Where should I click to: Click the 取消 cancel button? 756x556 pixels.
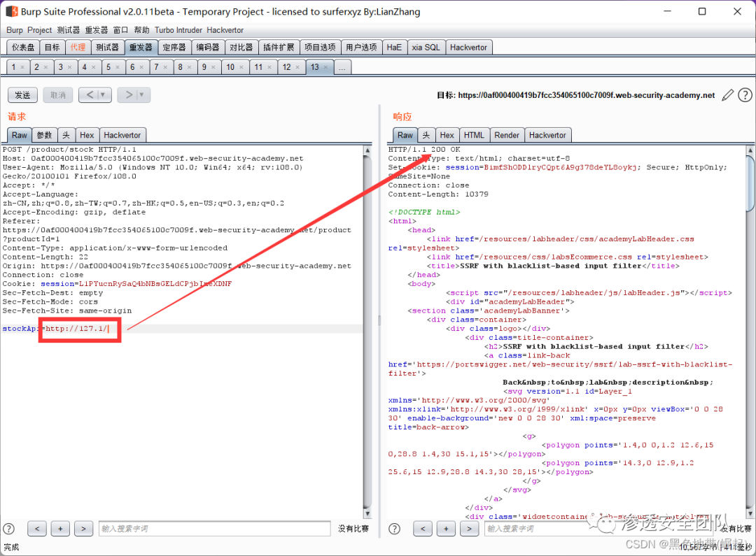click(x=58, y=95)
